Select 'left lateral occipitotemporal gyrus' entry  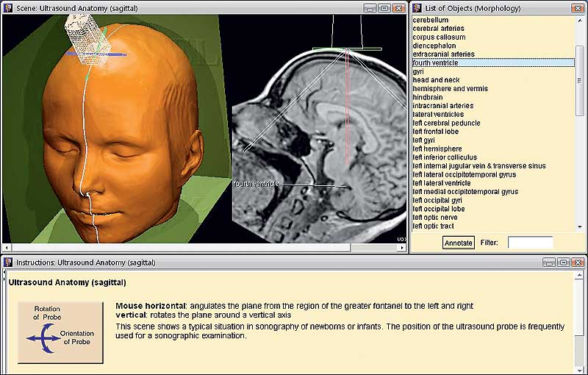(465, 174)
